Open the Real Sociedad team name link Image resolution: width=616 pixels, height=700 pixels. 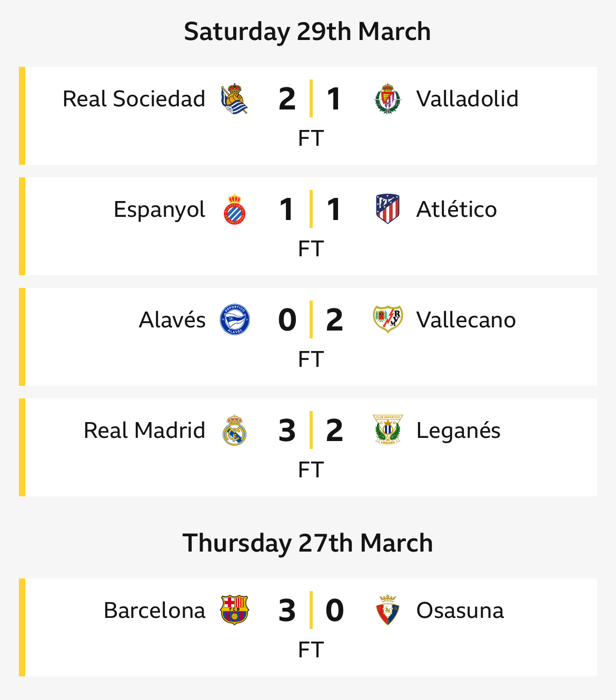click(x=134, y=99)
